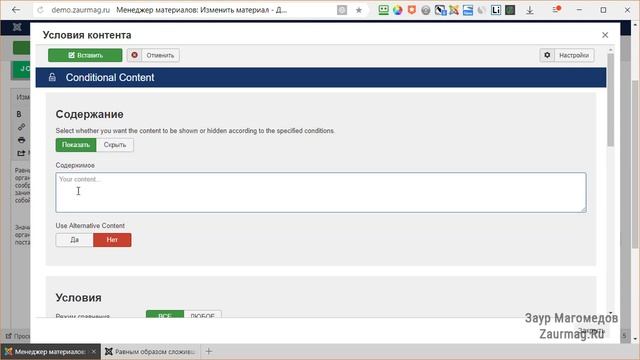Click the bookmark star in address bar
This screenshot has height=360, width=640.
click(358, 10)
